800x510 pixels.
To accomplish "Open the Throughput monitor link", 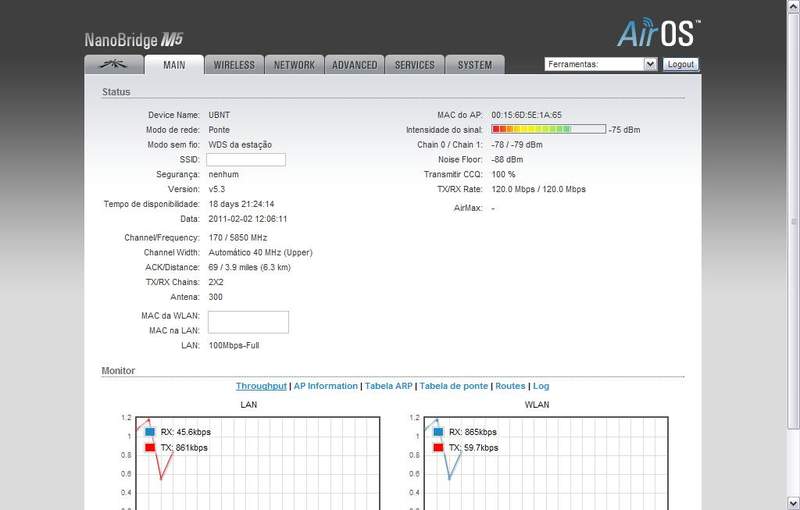I will (x=261, y=386).
